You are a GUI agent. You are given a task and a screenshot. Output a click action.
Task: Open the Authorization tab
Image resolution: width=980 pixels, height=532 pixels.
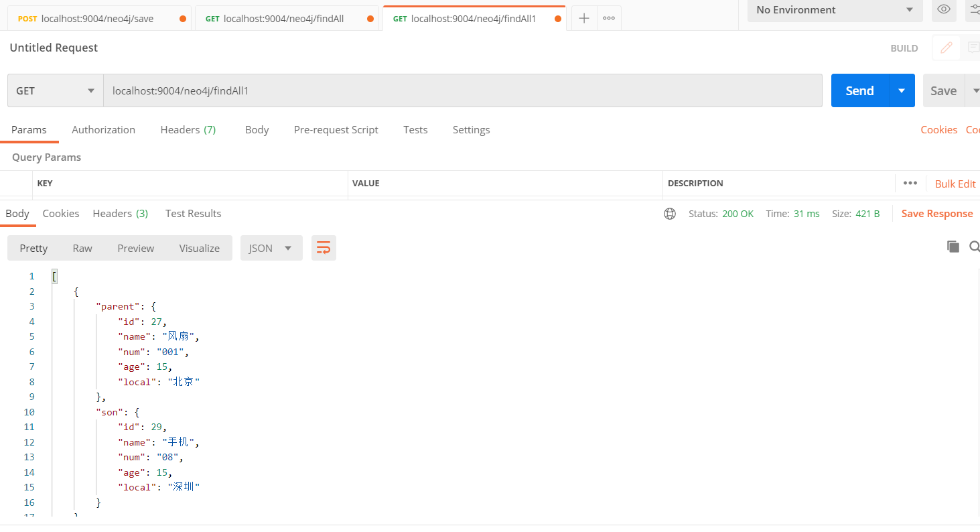coord(104,130)
